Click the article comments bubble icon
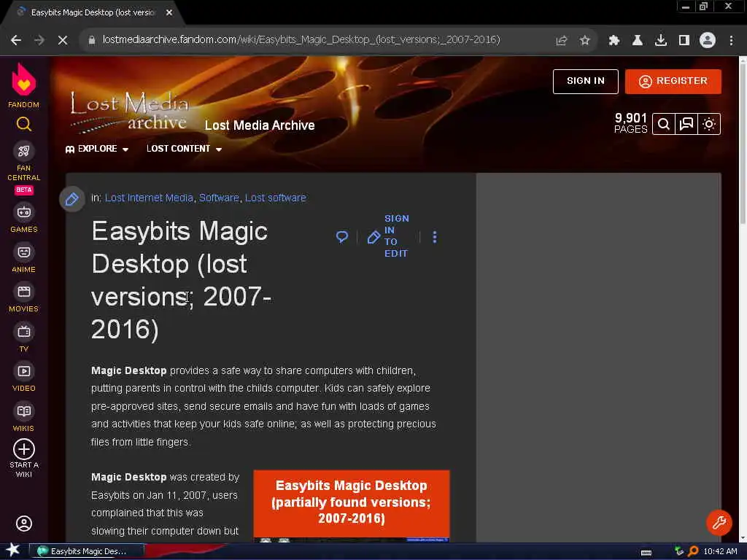This screenshot has height=560, width=747. tap(342, 237)
